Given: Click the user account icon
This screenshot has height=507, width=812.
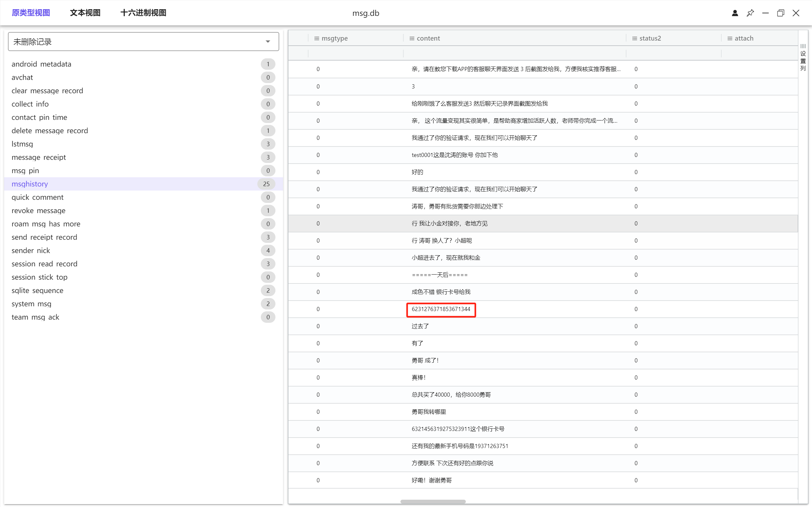Looking at the screenshot, I should pyautogui.click(x=735, y=13).
